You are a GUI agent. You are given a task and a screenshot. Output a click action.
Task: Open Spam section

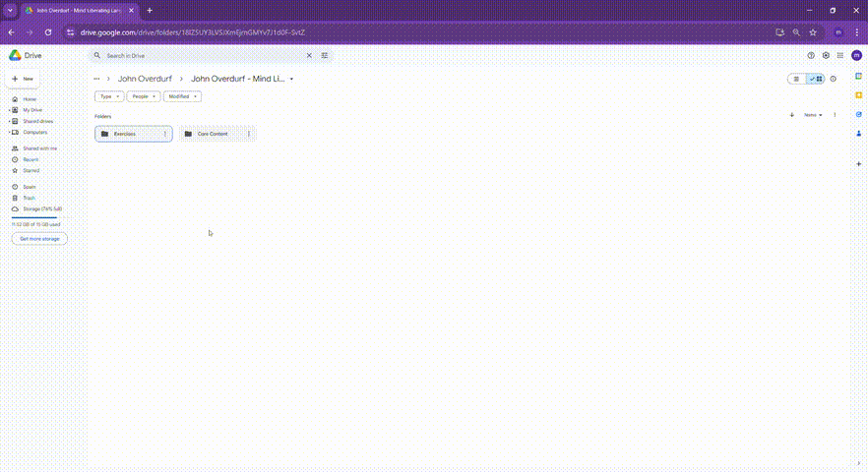29,187
